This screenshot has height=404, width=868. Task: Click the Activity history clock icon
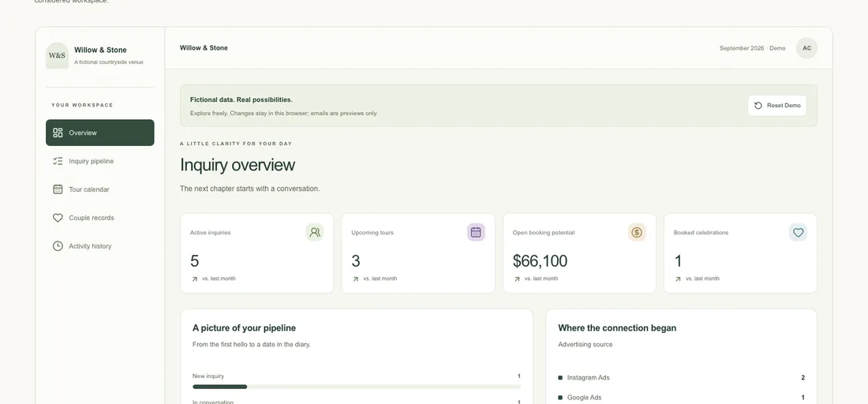(58, 245)
